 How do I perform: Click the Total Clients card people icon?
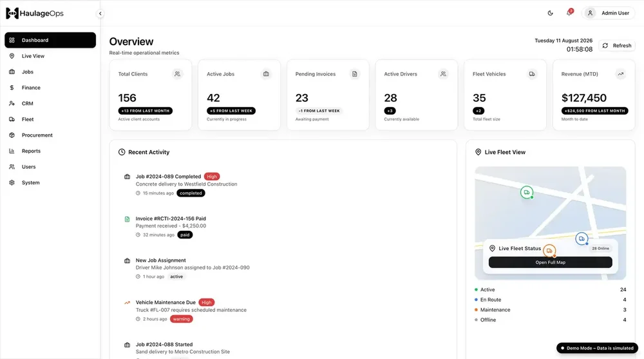[178, 74]
